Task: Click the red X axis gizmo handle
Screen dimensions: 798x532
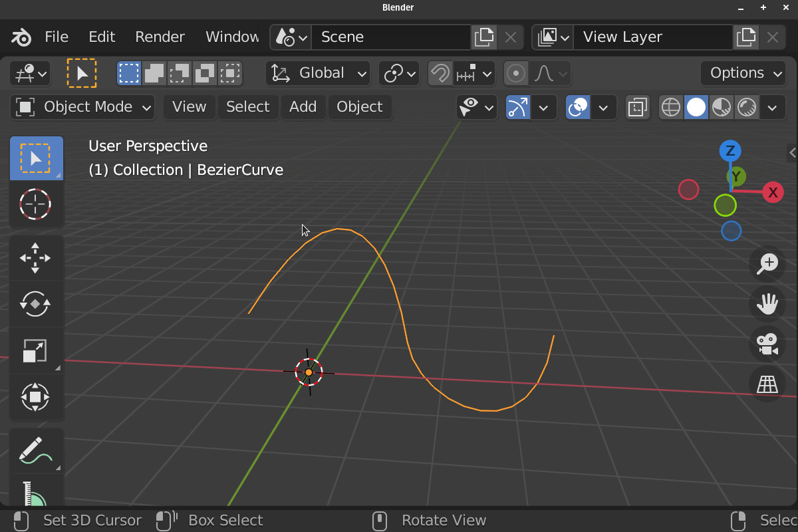Action: pyautogui.click(x=773, y=193)
